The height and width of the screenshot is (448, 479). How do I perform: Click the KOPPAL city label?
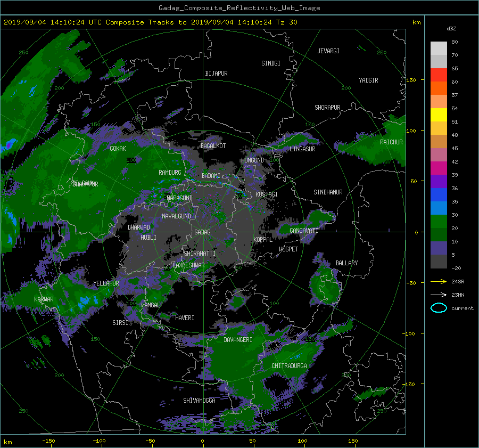click(263, 239)
